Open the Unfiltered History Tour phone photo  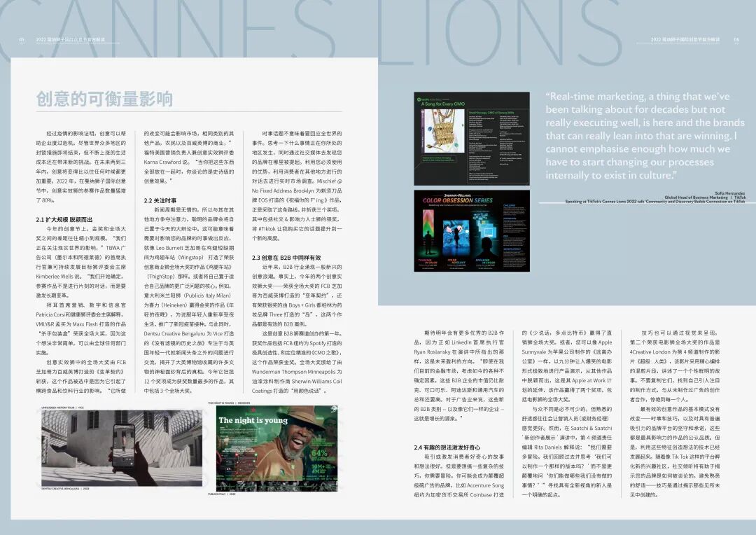pyautogui.click(x=122, y=448)
